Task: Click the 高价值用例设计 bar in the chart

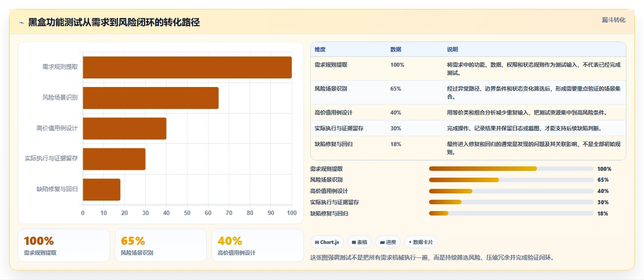Action: pyautogui.click(x=124, y=129)
